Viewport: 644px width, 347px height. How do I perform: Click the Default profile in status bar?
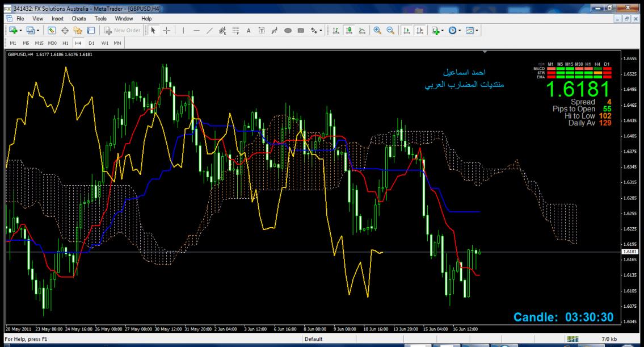(314, 340)
